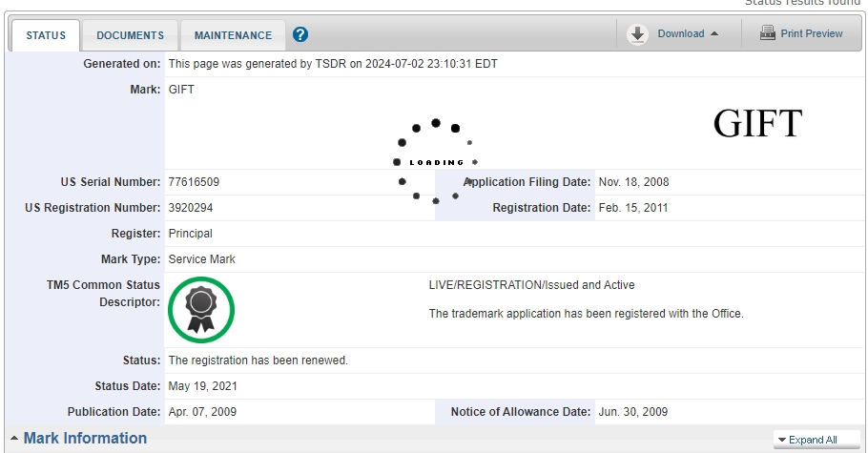Click the Download label text

(x=680, y=33)
